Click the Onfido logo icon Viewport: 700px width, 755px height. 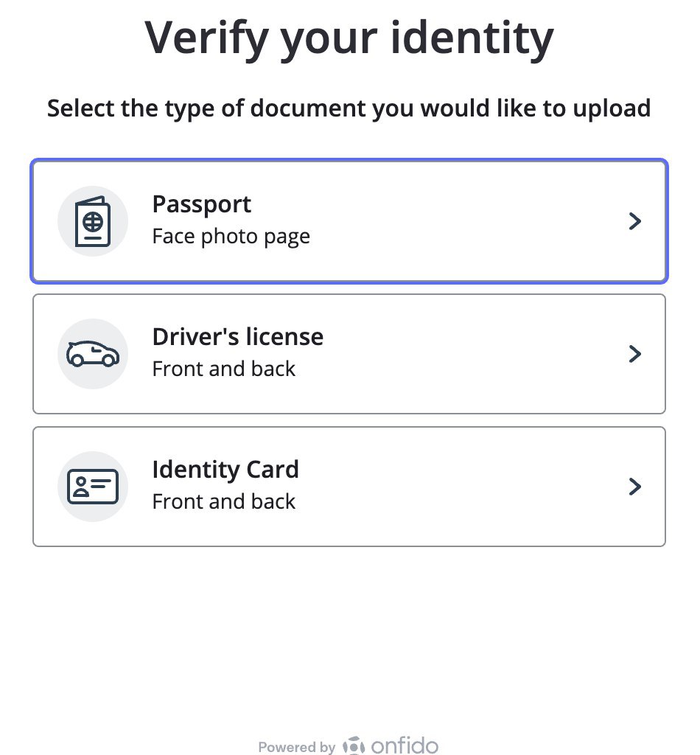354,745
